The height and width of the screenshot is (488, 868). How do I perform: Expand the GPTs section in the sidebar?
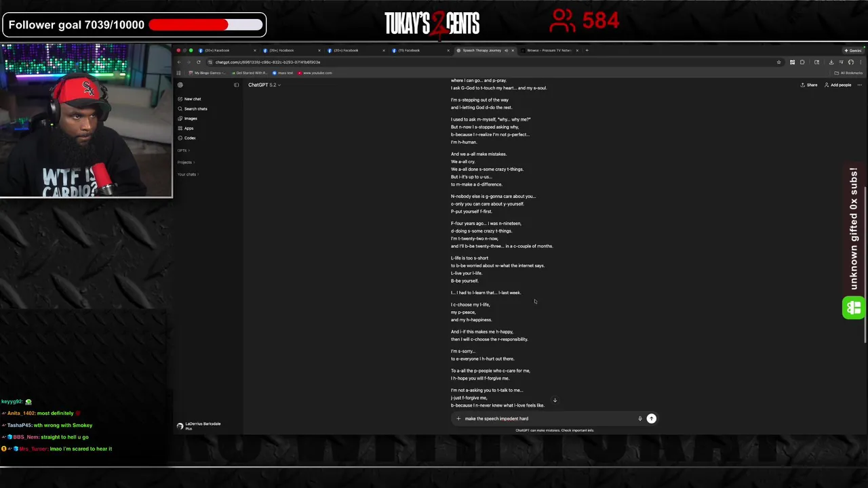(183, 150)
